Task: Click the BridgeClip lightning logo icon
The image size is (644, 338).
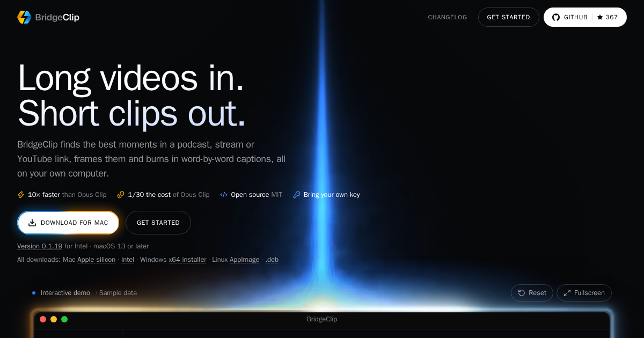Action: 24,17
